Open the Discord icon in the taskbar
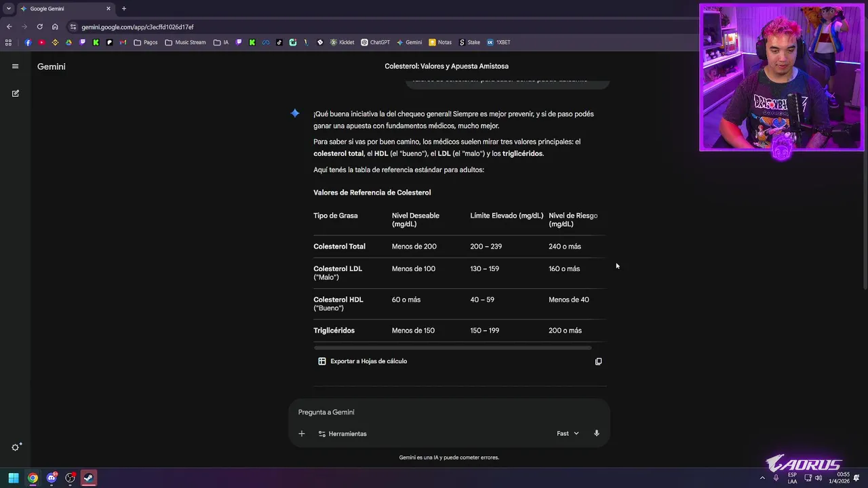 pos(52,478)
